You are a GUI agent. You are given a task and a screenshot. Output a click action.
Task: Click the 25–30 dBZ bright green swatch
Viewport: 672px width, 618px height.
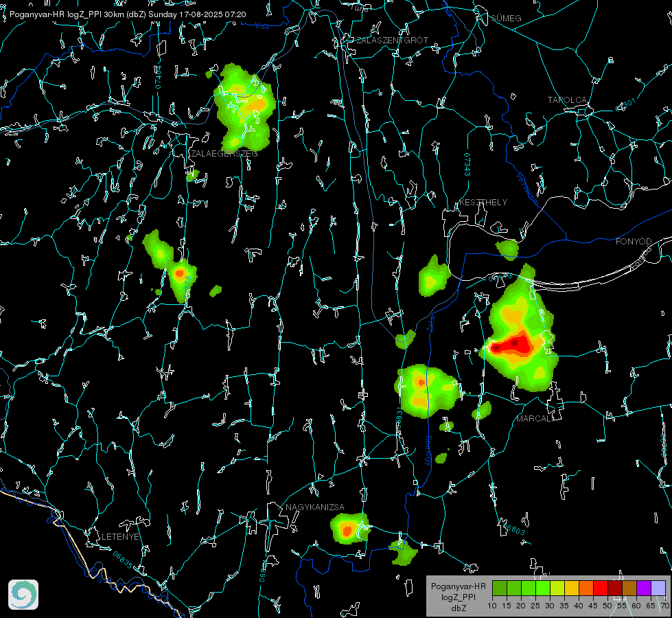(x=543, y=588)
